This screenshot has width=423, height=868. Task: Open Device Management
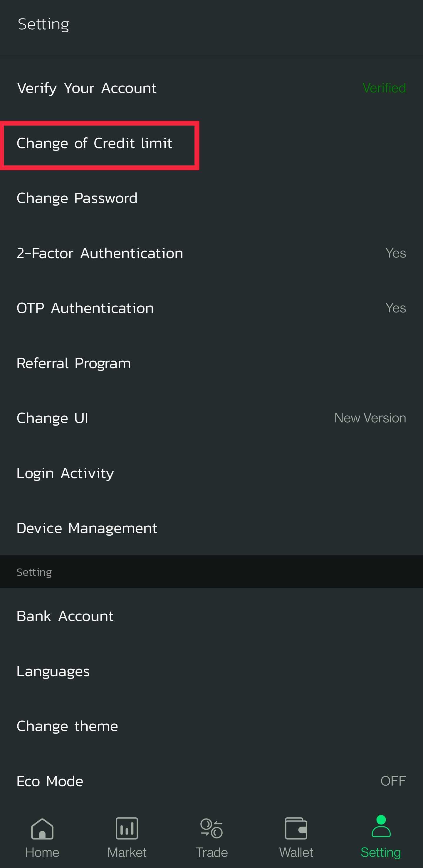[211, 528]
